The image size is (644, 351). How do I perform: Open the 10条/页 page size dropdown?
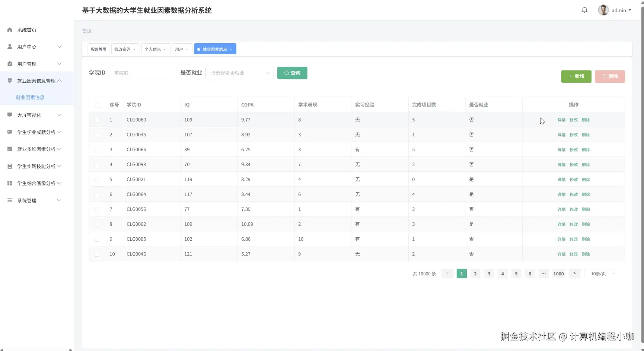601,273
